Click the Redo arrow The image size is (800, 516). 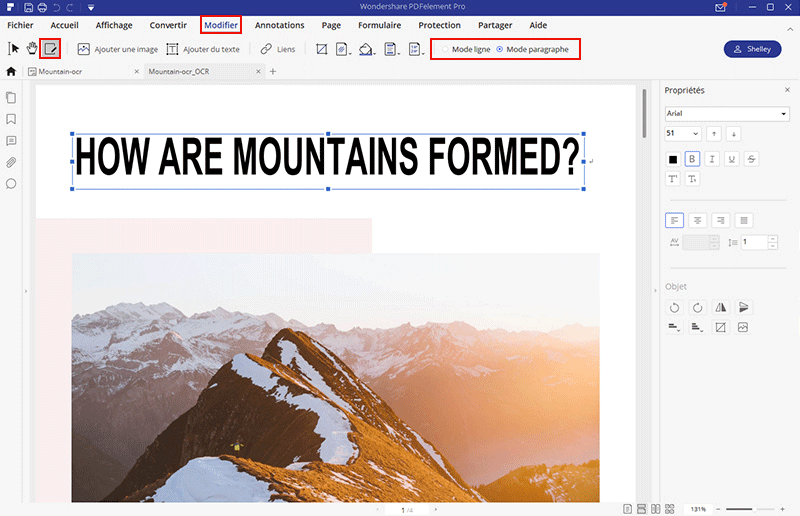point(70,7)
